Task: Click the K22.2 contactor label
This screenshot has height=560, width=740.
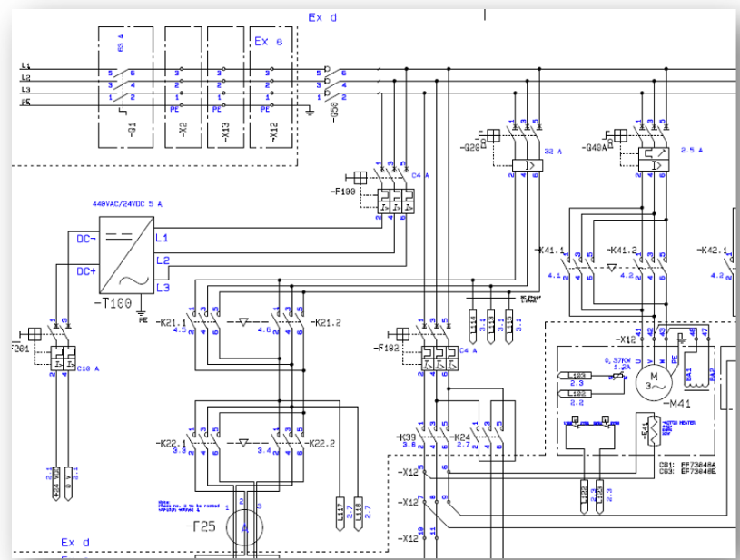Action: 323,443
